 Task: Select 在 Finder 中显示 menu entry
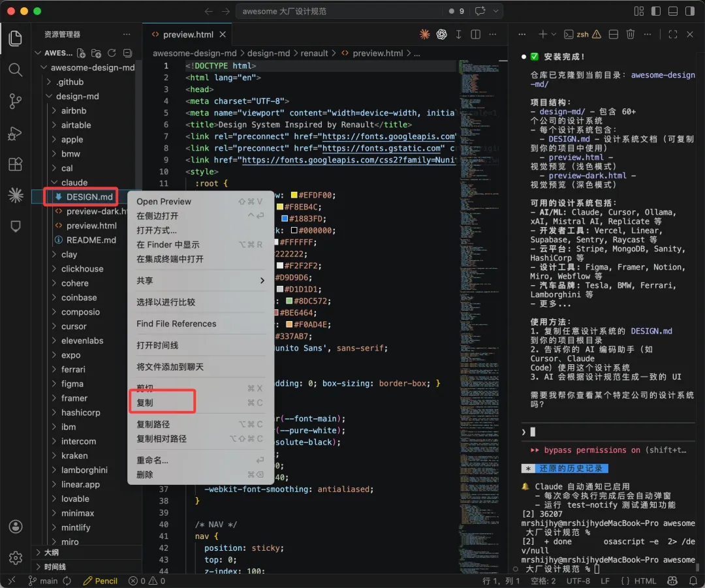(200, 245)
